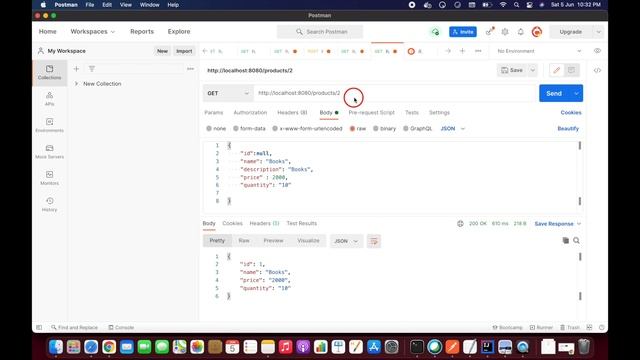Open the collections panel options ellipsis
640x360 pixels.
point(190,69)
